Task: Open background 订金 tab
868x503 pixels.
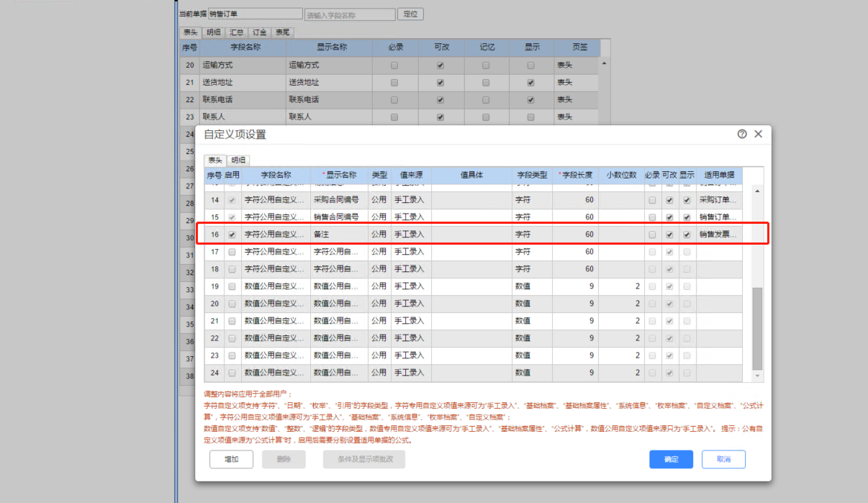Action: coord(259,32)
